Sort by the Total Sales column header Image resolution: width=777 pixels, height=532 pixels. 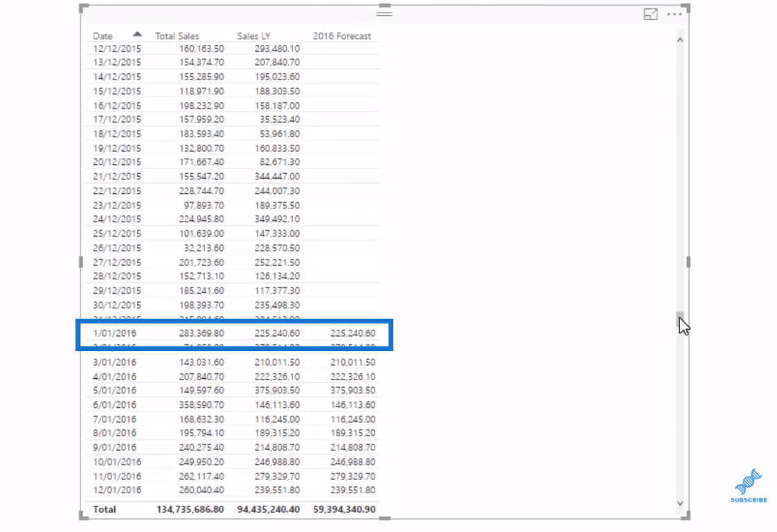[177, 36]
